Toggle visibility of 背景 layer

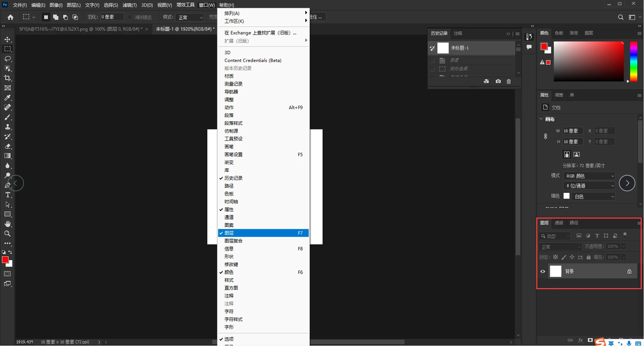click(542, 272)
